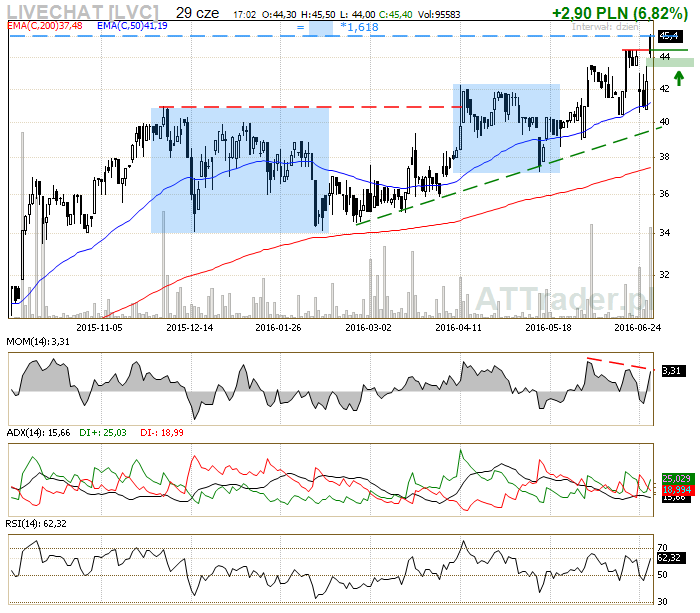Click date axis label 2016-05-18
This screenshot has width=700, height=613.
click(548, 328)
